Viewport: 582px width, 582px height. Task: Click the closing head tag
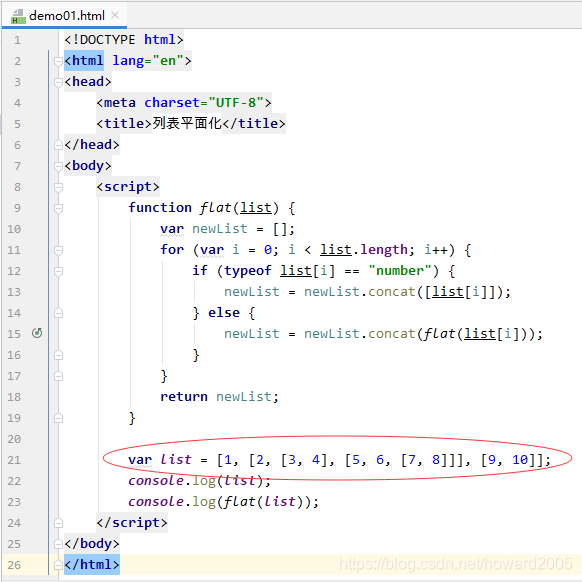point(92,144)
